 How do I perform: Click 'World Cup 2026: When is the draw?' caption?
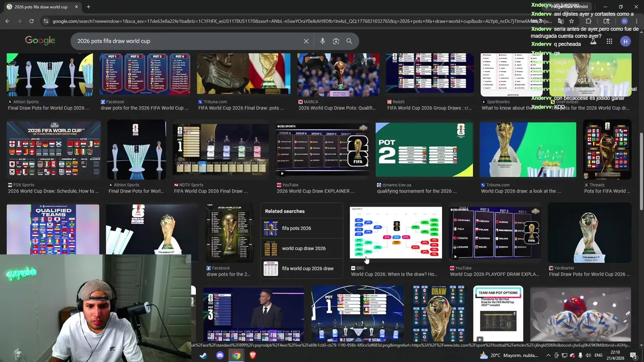394,275
